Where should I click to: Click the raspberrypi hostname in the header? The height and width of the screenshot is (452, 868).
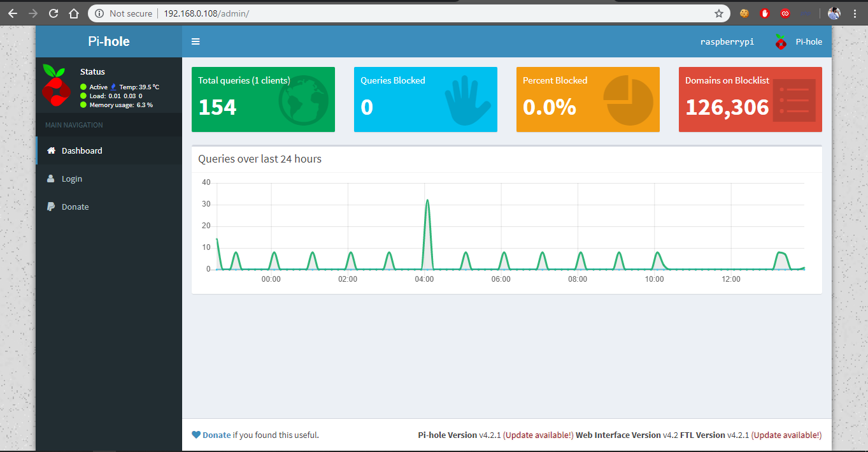point(727,41)
